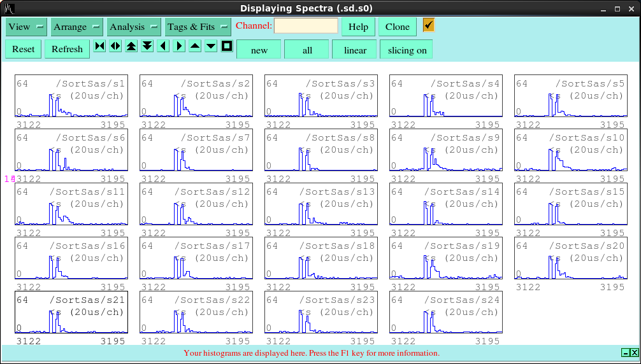The height and width of the screenshot is (364, 641).
Task: Click the square full-view icon
Action: pyautogui.click(x=227, y=46)
